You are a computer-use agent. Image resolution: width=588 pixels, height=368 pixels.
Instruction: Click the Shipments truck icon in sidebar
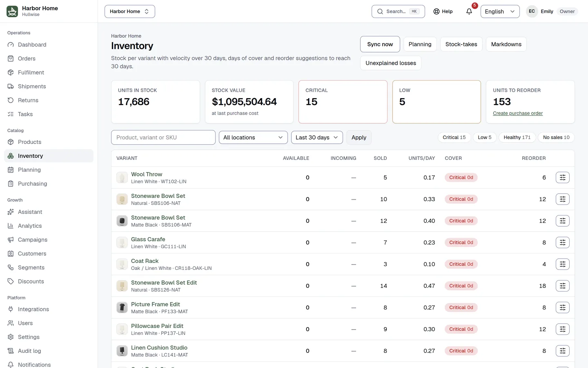11,86
